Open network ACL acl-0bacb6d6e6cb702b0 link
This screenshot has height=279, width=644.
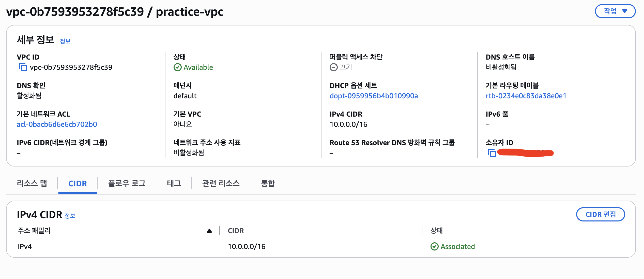pos(57,124)
